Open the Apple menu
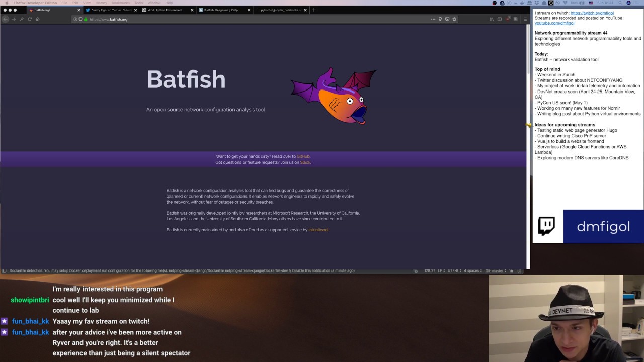This screenshot has height=362, width=644. pyautogui.click(x=7, y=3)
